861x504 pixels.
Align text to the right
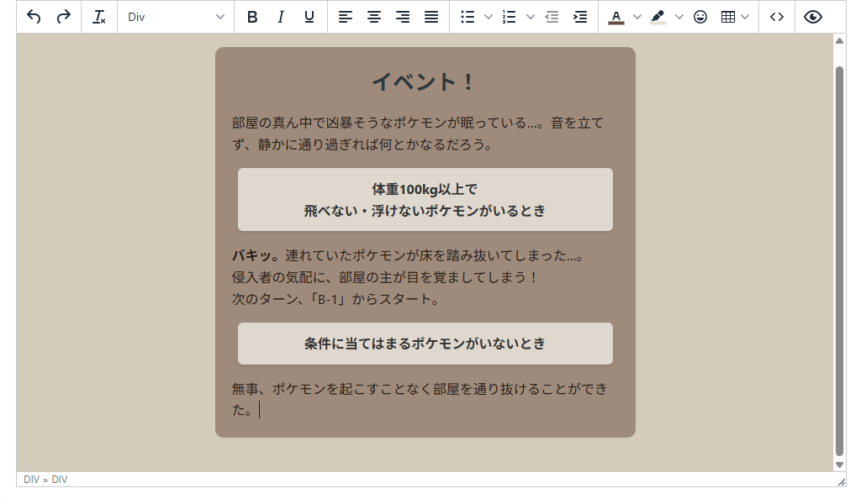click(403, 17)
